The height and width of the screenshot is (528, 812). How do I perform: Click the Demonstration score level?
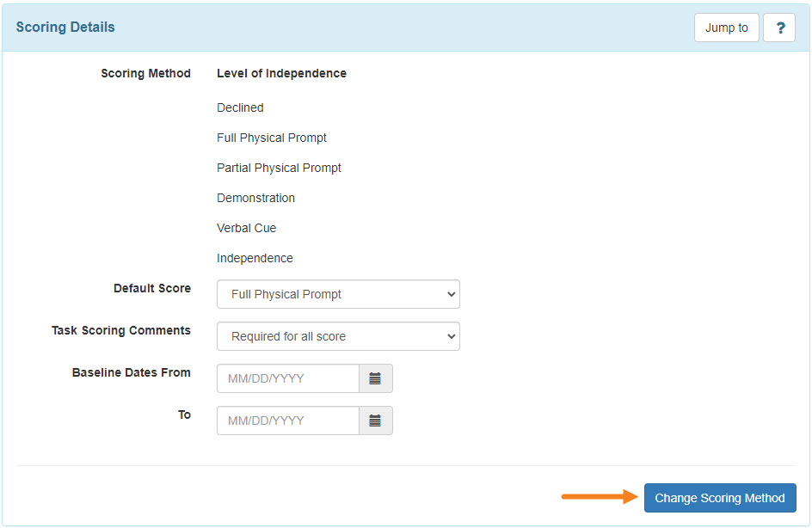[x=255, y=198]
